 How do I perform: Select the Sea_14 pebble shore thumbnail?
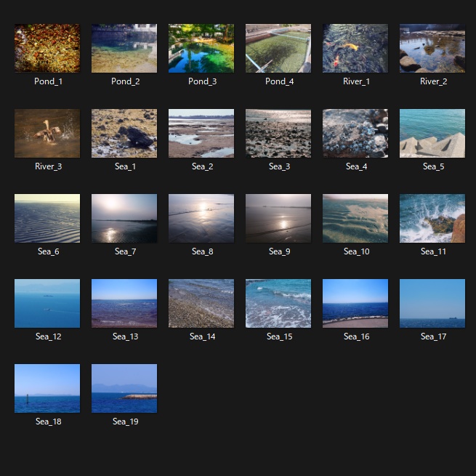tap(201, 303)
